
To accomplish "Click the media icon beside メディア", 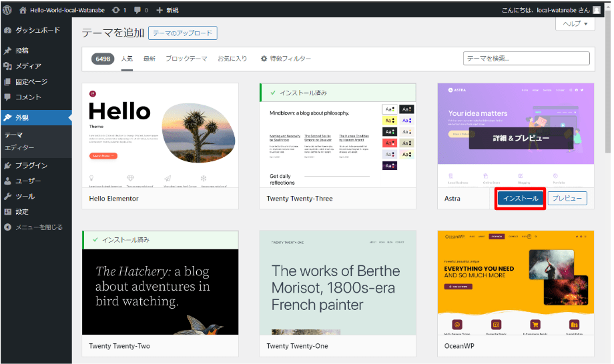I will point(7,66).
